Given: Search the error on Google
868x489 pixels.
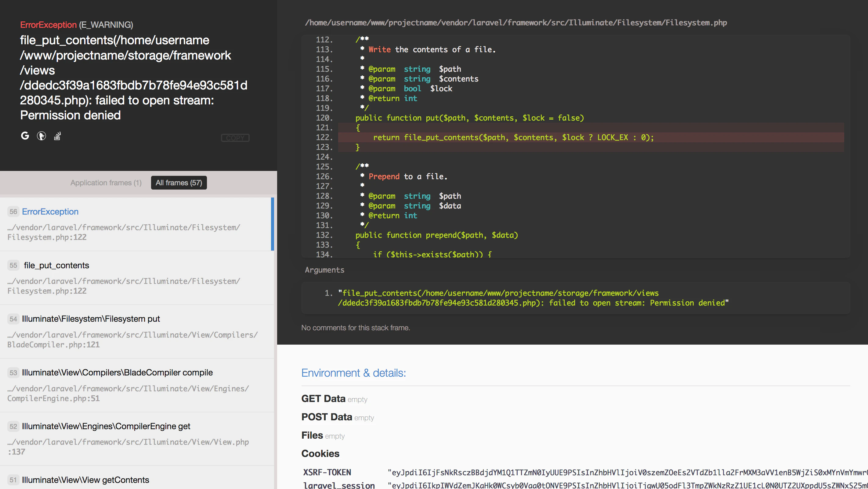Looking at the screenshot, I should point(25,136).
